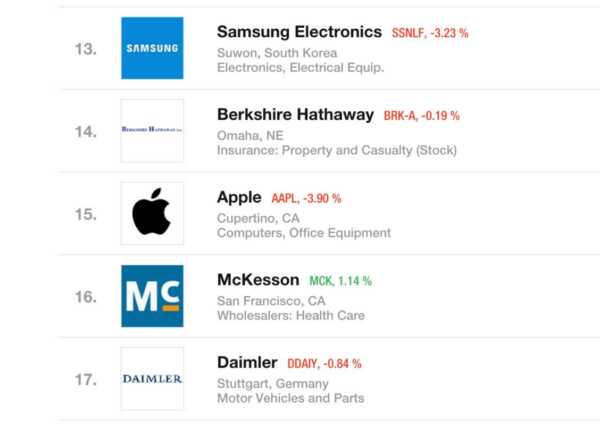Select rank number 13
600x426 pixels.
click(85, 48)
